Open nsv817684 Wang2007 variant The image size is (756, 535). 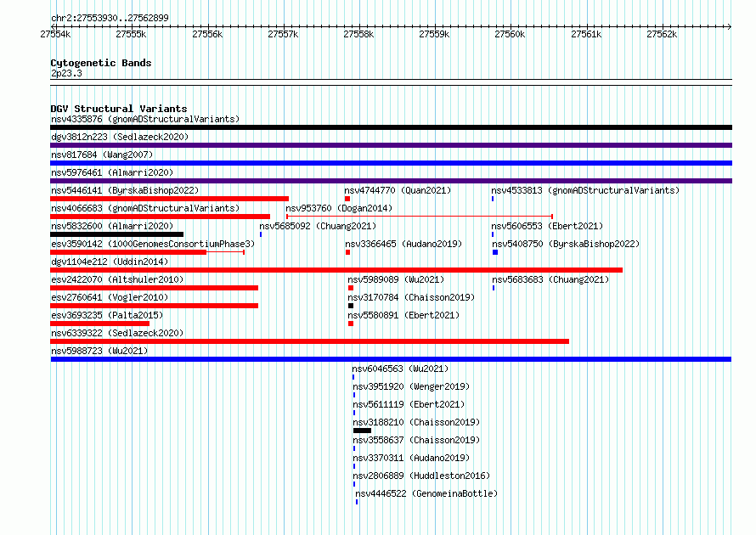[x=102, y=155]
